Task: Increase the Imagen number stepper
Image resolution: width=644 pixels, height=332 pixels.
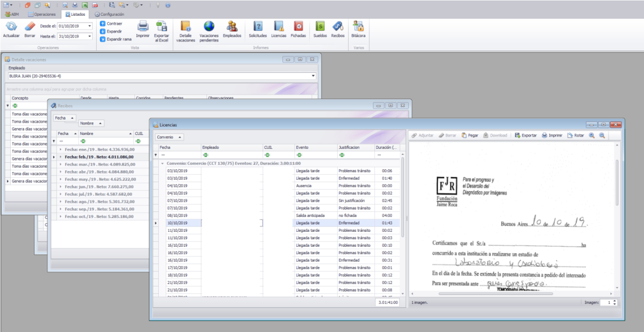Action: [x=615, y=300]
